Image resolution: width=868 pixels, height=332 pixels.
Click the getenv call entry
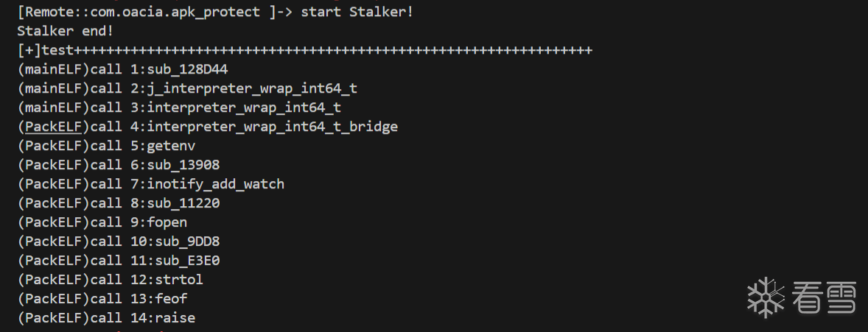click(x=171, y=146)
